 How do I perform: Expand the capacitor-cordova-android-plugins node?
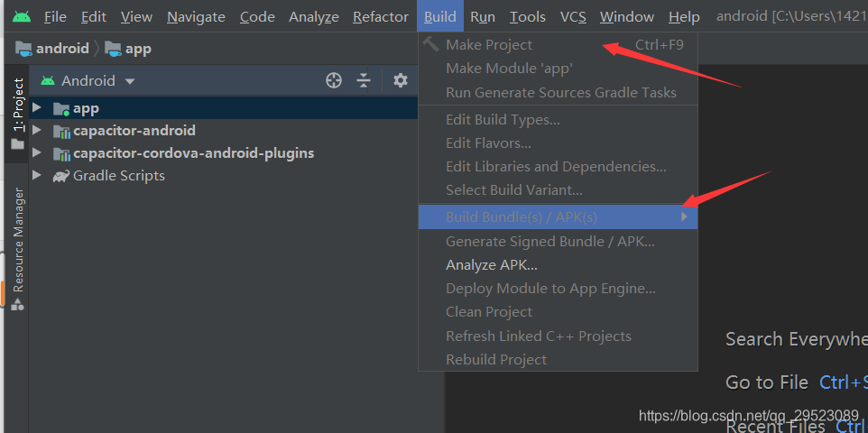coord(37,152)
